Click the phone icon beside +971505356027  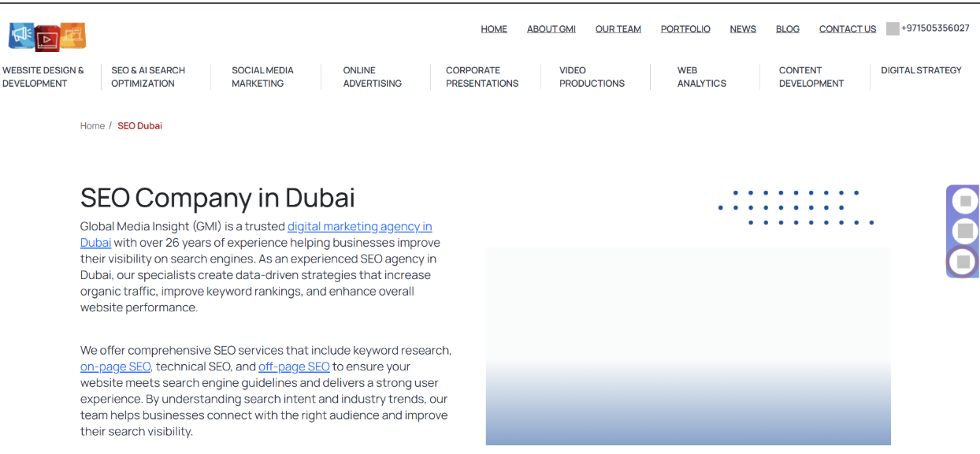(893, 28)
